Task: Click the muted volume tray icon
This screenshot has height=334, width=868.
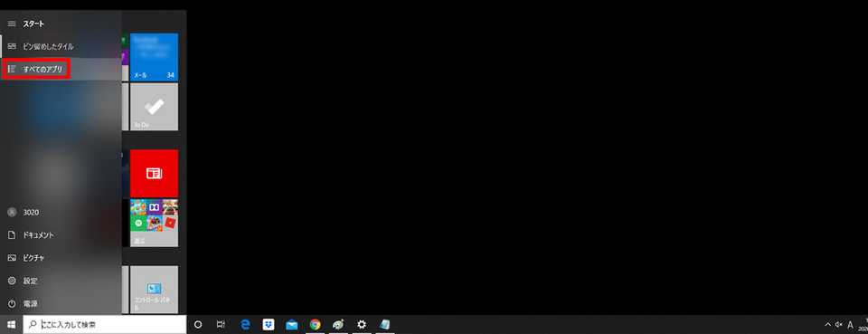Action: pyautogui.click(x=839, y=325)
